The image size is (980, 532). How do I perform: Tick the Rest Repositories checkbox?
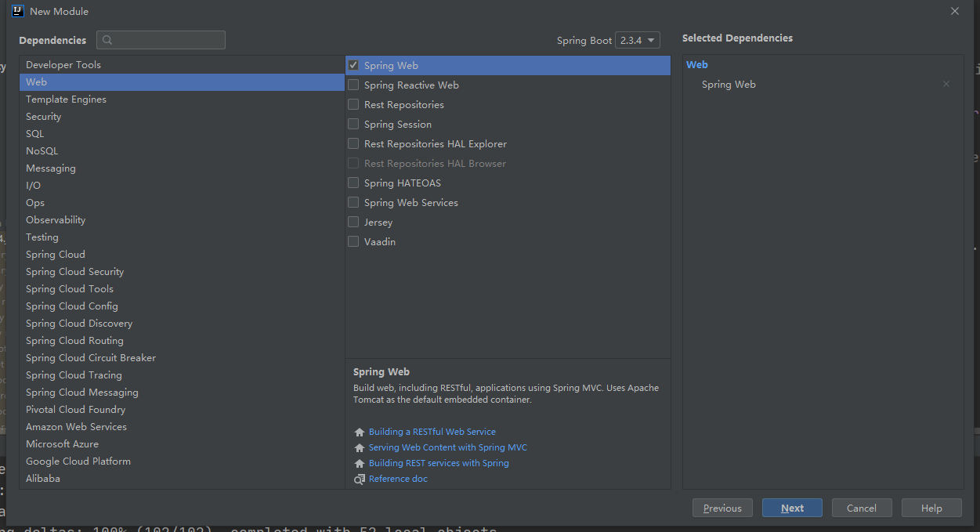(x=353, y=104)
